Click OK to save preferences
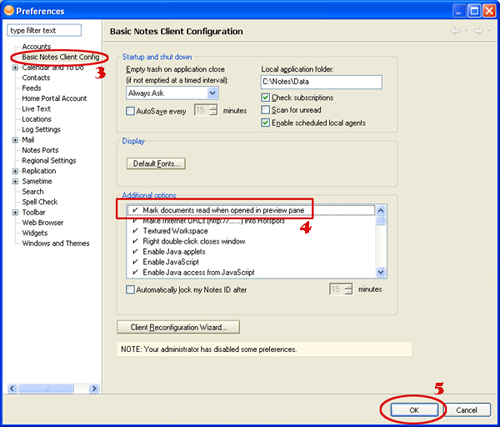 pos(414,410)
